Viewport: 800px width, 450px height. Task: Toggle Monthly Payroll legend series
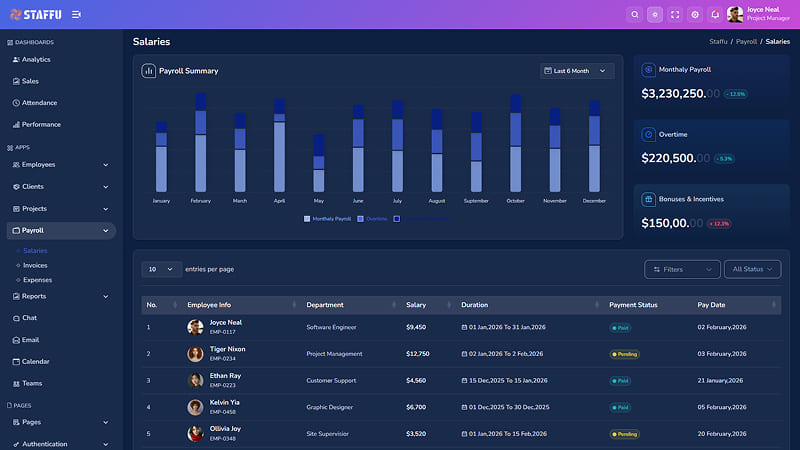(x=327, y=219)
